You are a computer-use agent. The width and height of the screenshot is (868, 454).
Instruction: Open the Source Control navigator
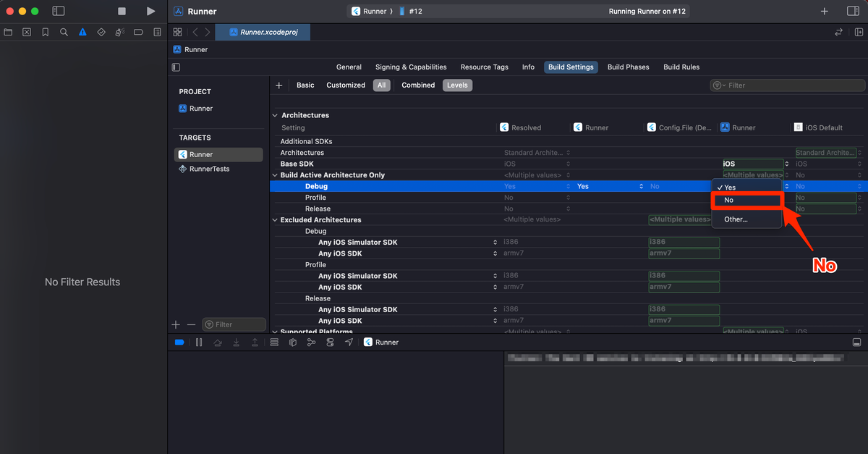point(27,33)
